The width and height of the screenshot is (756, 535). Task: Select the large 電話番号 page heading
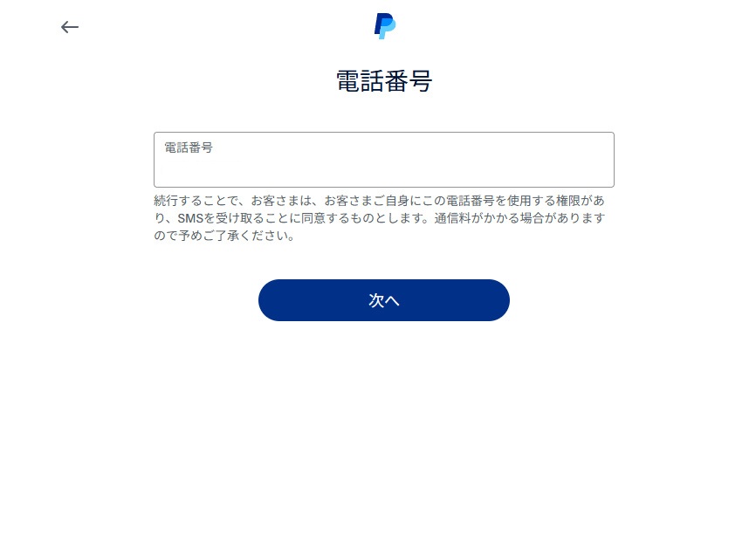pos(384,81)
